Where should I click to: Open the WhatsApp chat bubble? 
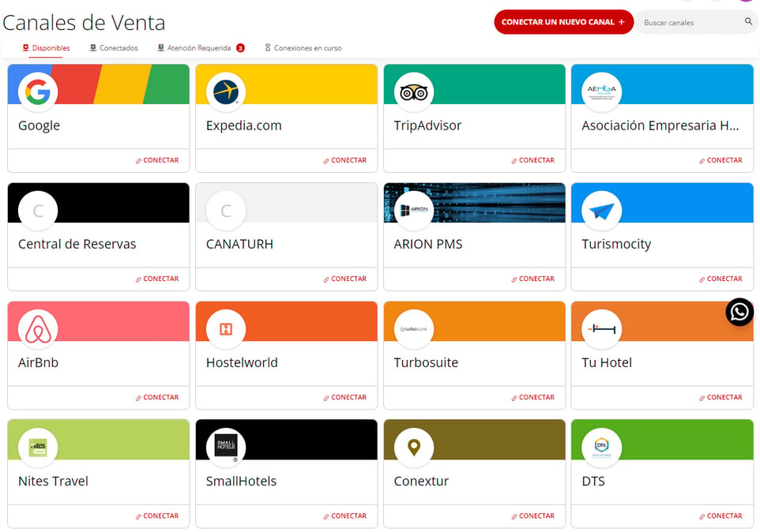(x=739, y=312)
